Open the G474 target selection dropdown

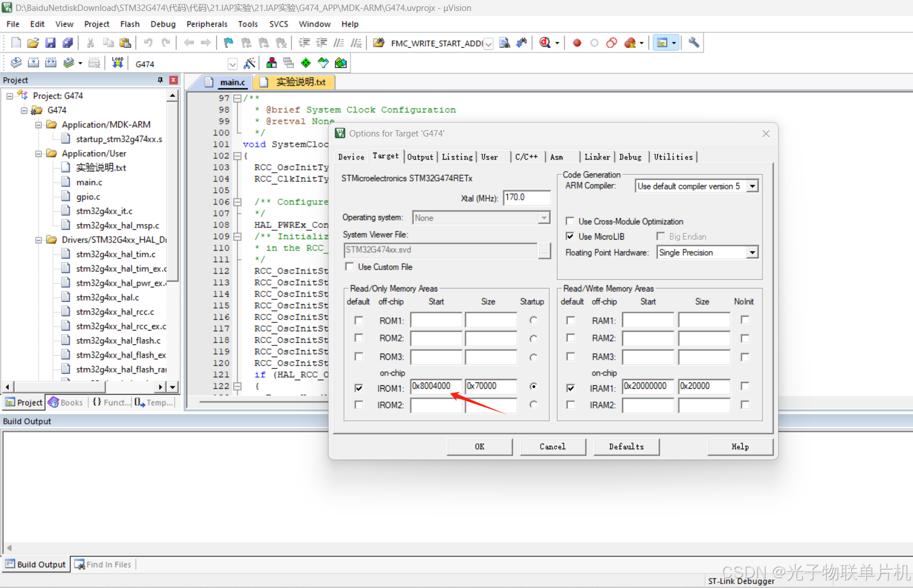pos(232,64)
